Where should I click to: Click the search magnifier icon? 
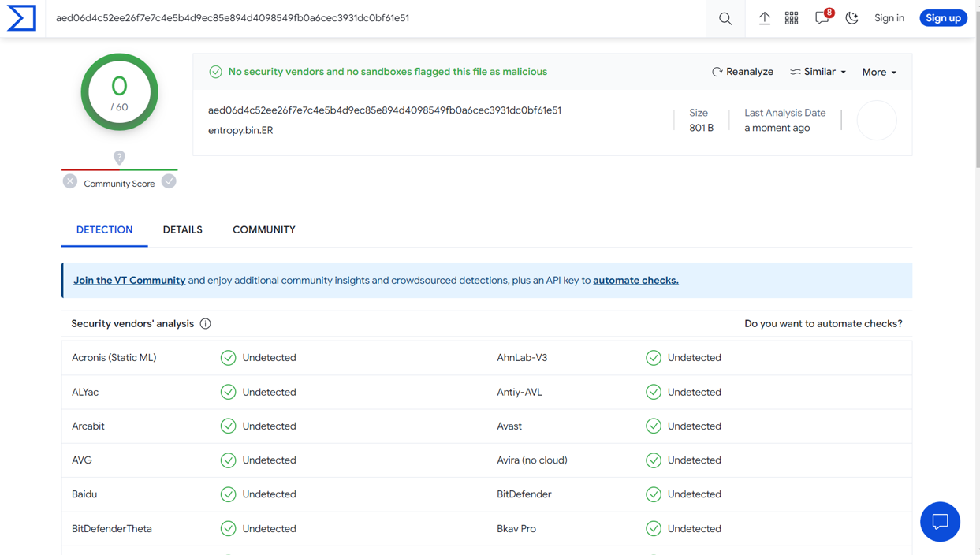point(725,18)
